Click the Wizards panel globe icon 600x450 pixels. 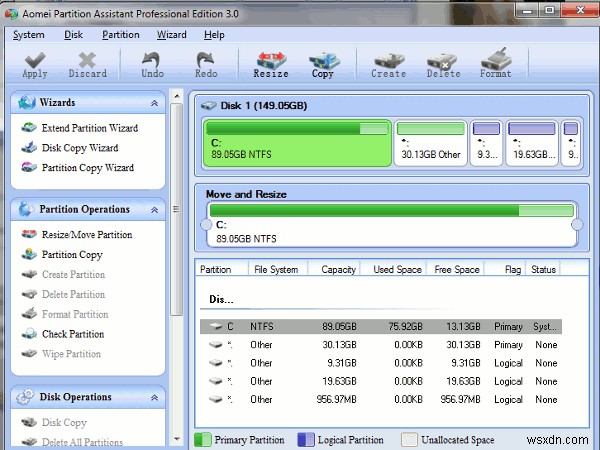coord(27,102)
